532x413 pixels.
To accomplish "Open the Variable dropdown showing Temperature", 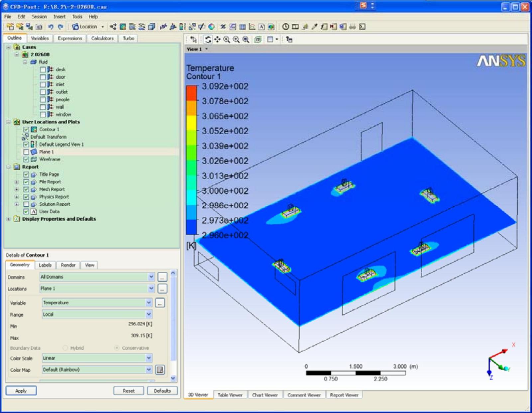I will (149, 302).
